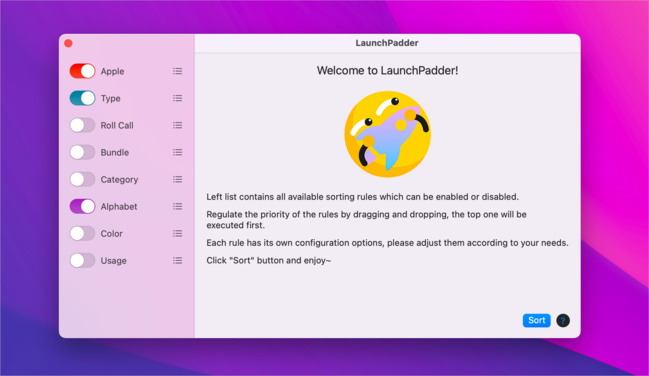This screenshot has width=649, height=376.
Task: Close the LaunchPadder window with red button
Action: point(68,43)
